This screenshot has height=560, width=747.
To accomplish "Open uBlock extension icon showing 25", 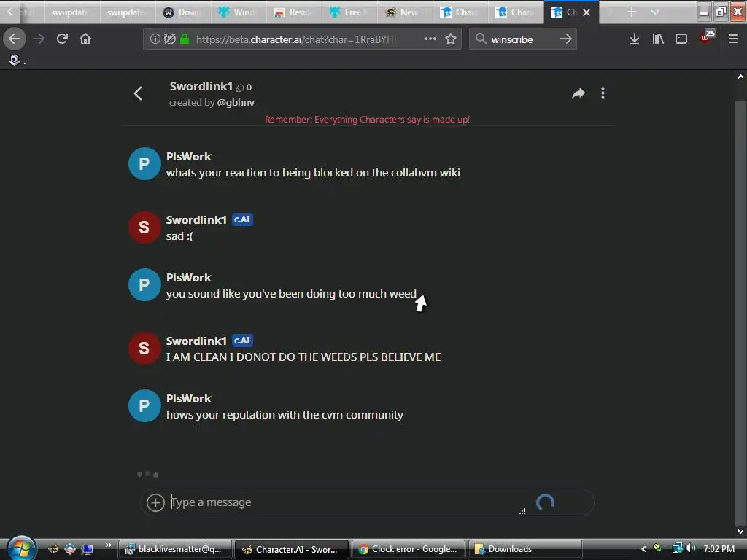I will click(x=706, y=38).
